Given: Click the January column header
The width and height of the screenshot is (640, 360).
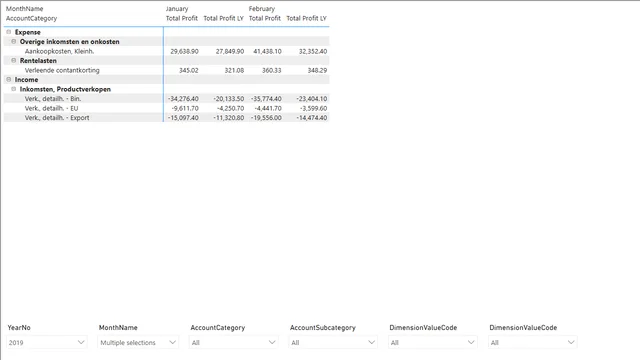Looking at the screenshot, I should click(x=177, y=9).
